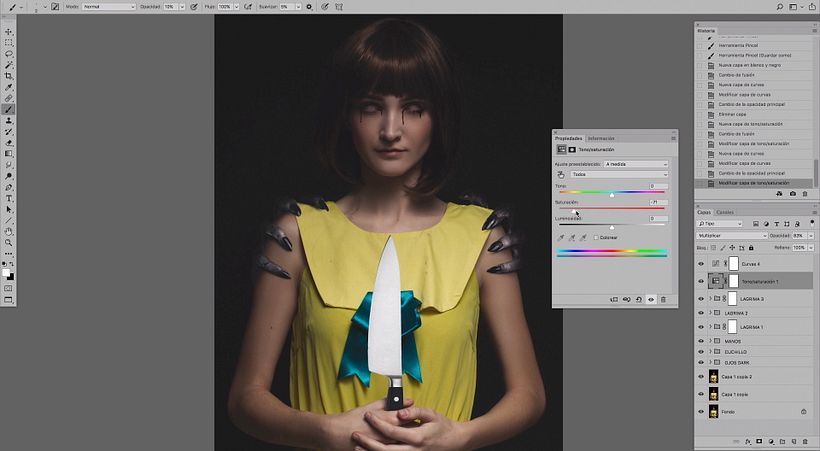
Task: Open the search icon at top right
Action: pos(780,7)
